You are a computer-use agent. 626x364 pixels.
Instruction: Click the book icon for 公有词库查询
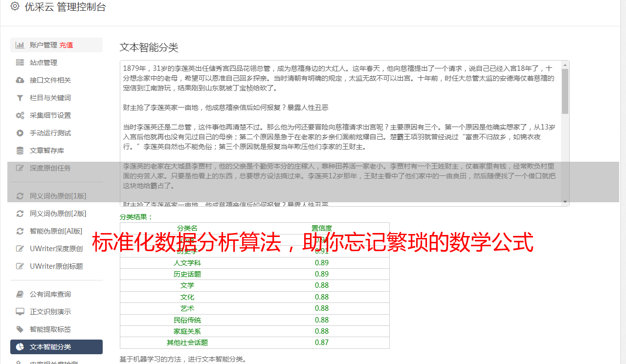(x=20, y=294)
